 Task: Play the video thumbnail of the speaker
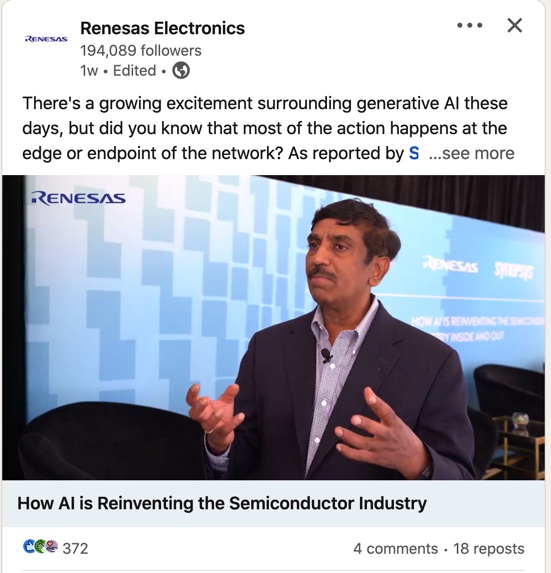[x=273, y=327]
